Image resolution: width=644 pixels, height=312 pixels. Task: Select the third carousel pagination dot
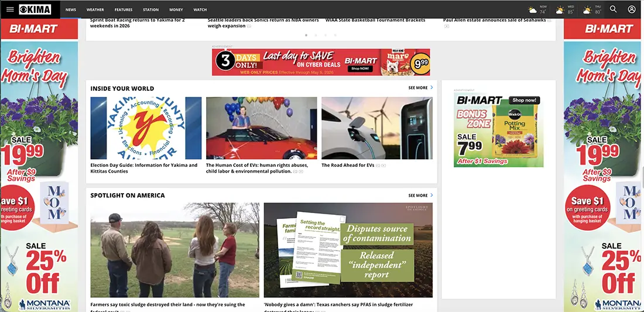pyautogui.click(x=326, y=35)
